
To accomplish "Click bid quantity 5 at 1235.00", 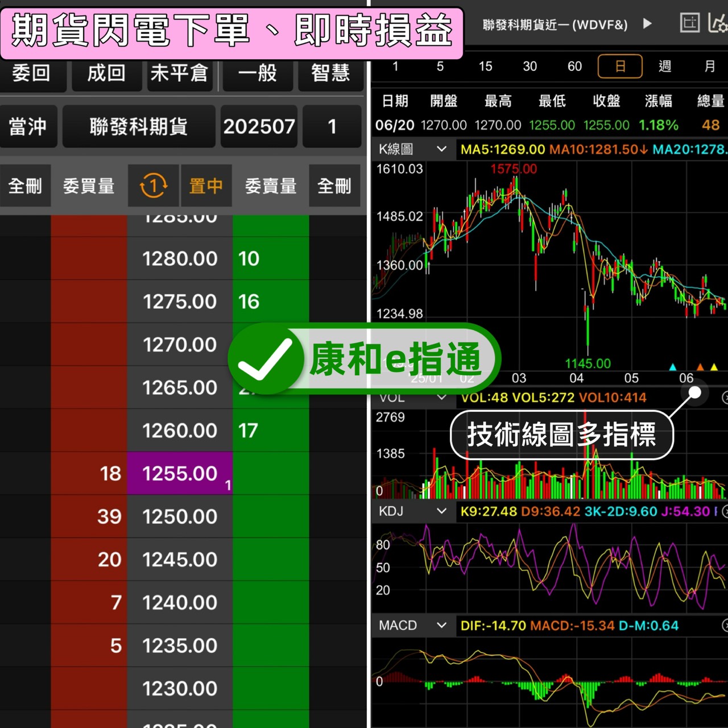I will (116, 646).
